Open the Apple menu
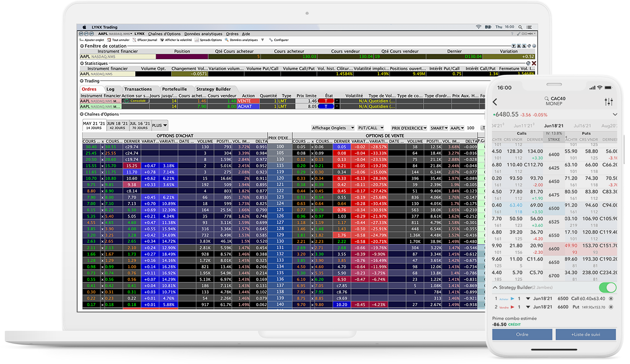Screen dimensions: 630x364 (85, 27)
